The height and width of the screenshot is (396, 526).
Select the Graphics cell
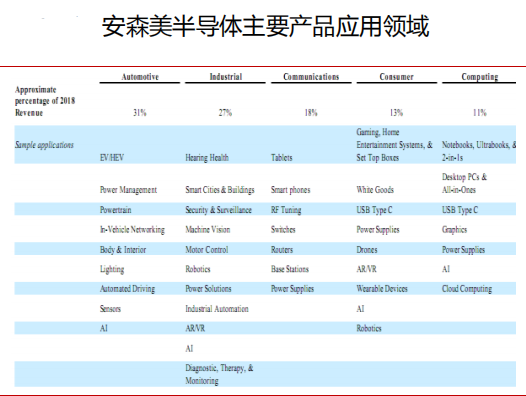[x=454, y=230]
